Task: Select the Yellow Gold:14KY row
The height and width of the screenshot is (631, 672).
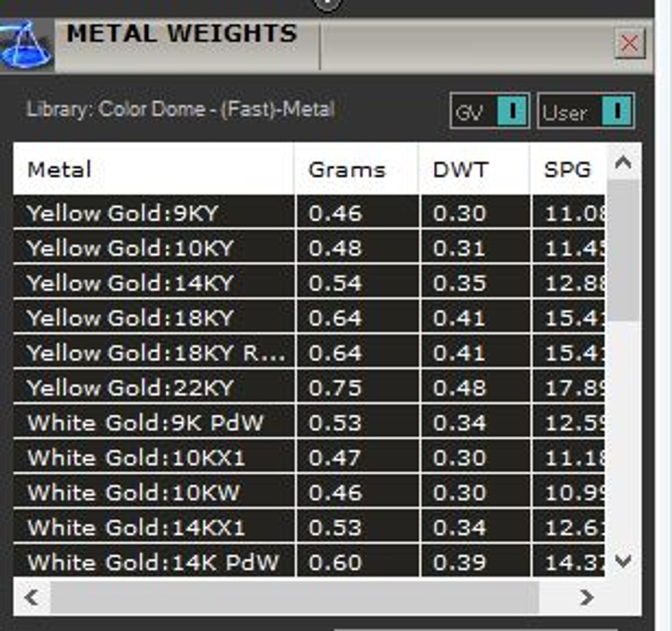Action: coord(309,282)
